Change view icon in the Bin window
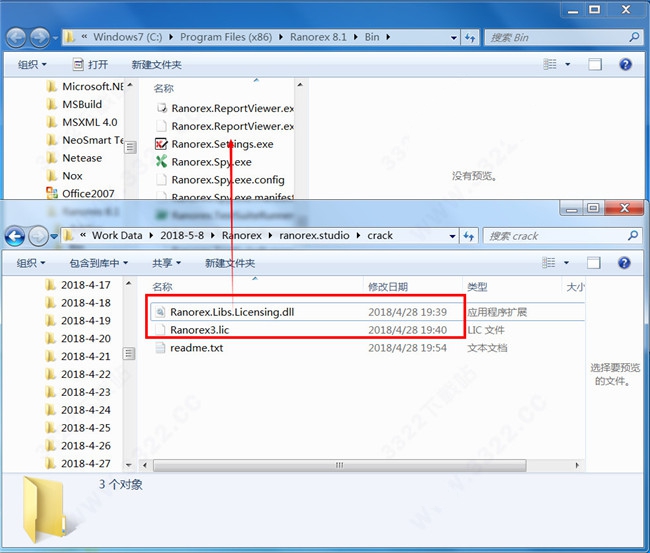650x553 pixels. tap(550, 64)
